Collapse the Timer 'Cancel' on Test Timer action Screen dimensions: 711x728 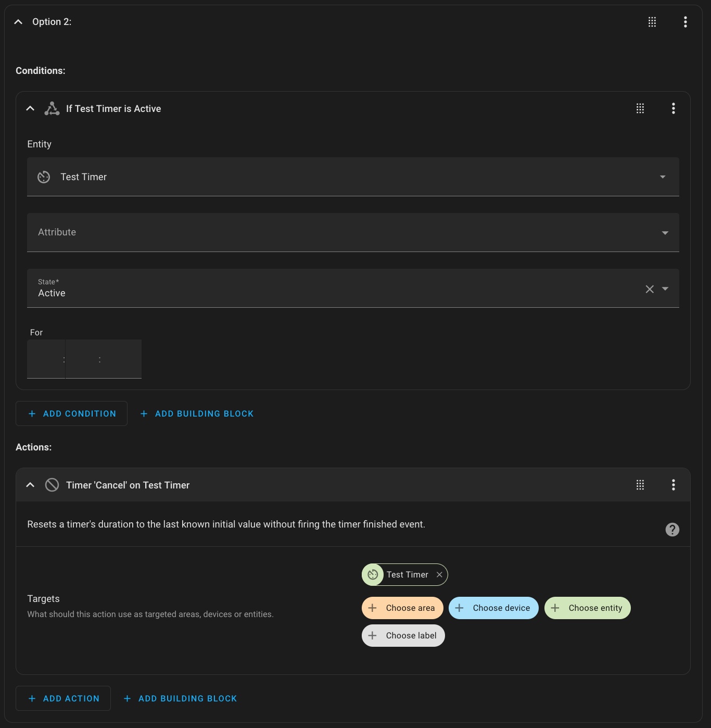click(x=30, y=484)
